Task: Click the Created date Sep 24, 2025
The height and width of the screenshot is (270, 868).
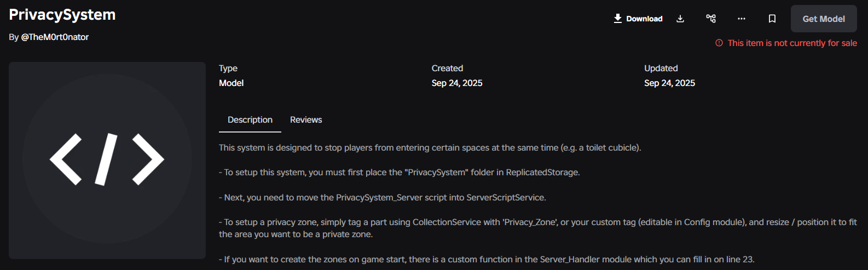Action: (457, 83)
